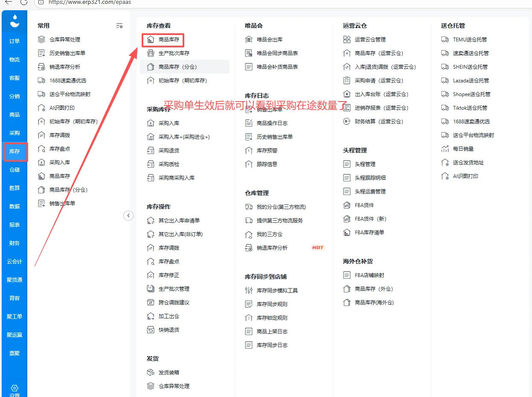Select 仓储 in the left sidebar
Viewport: 532px width, 397px height.
pyautogui.click(x=15, y=170)
